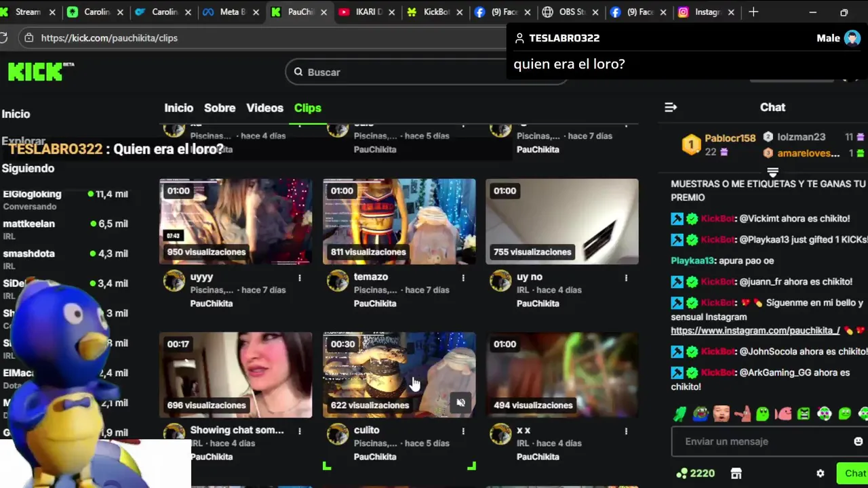Viewport: 868px width, 488px height.
Task: Select the Clips channel tab
Action: [x=308, y=108]
